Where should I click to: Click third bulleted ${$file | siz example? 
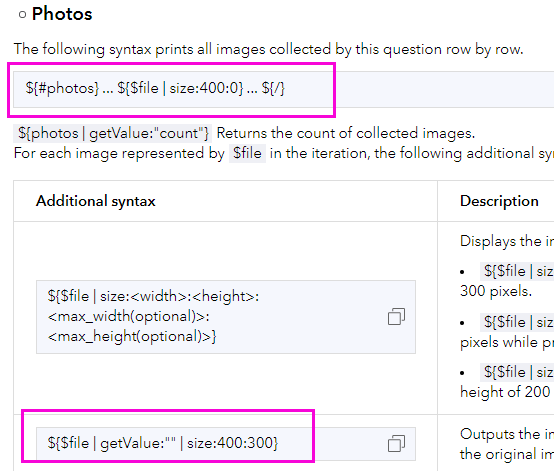tap(517, 372)
